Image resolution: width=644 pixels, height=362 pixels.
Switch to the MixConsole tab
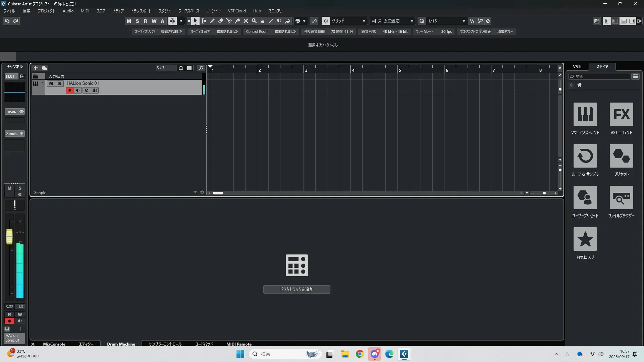54,344
